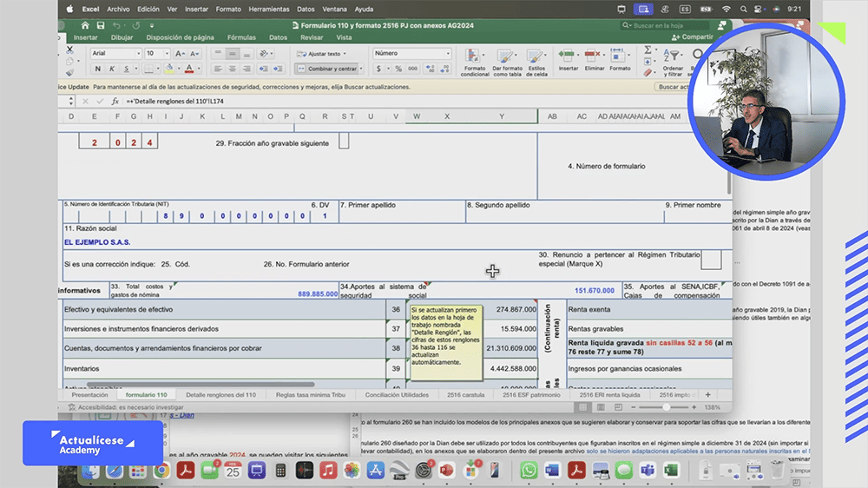
Task: Toggle Combinar y centrar
Action: 326,69
